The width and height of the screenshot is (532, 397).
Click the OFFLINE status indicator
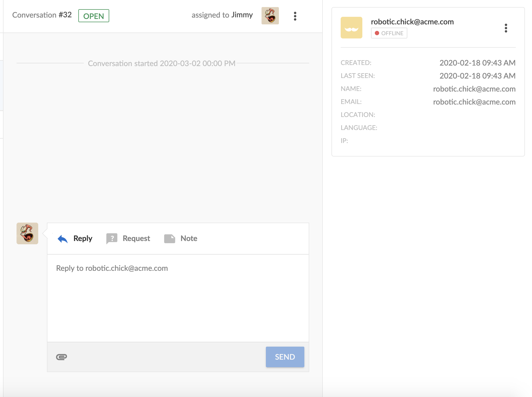(x=389, y=33)
